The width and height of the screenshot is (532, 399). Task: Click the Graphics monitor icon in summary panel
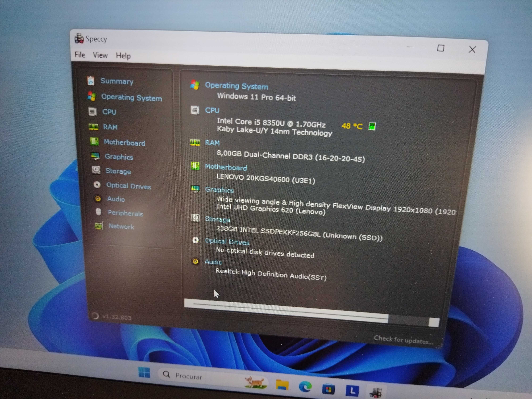(x=195, y=189)
